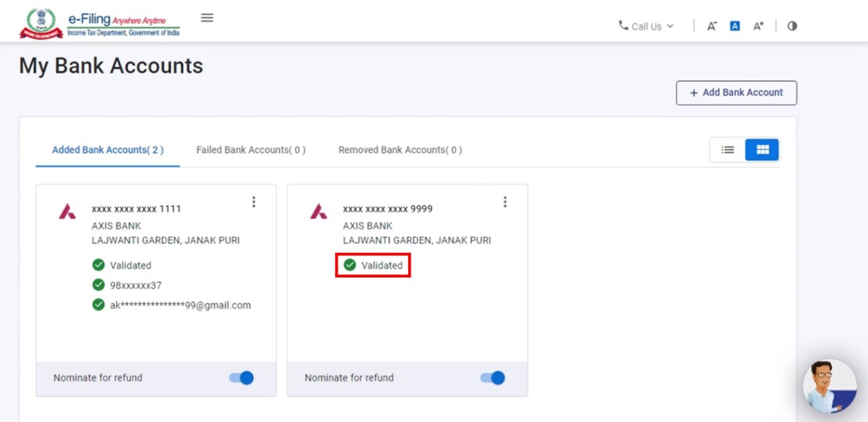
Task: Open options menu for account ending 9999
Action: pyautogui.click(x=505, y=202)
